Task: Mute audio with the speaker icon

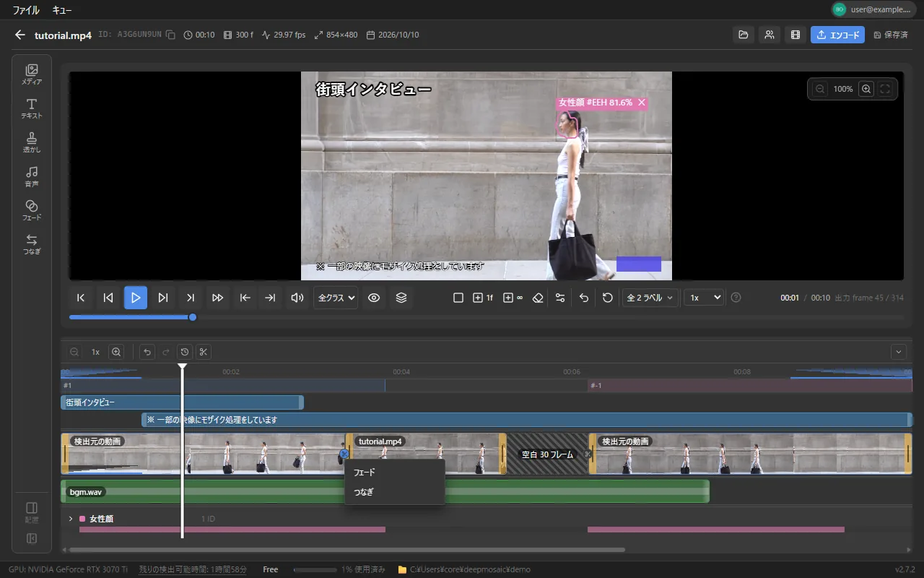Action: (x=297, y=298)
